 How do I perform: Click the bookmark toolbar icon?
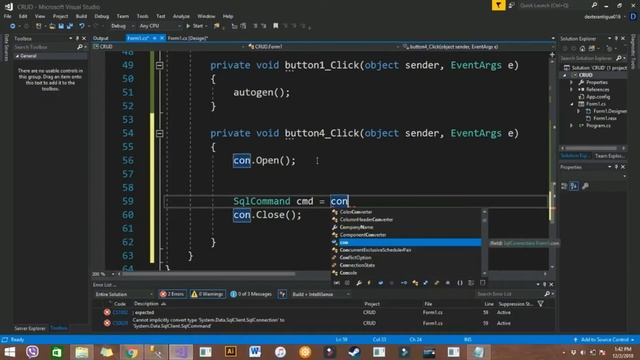point(276,26)
